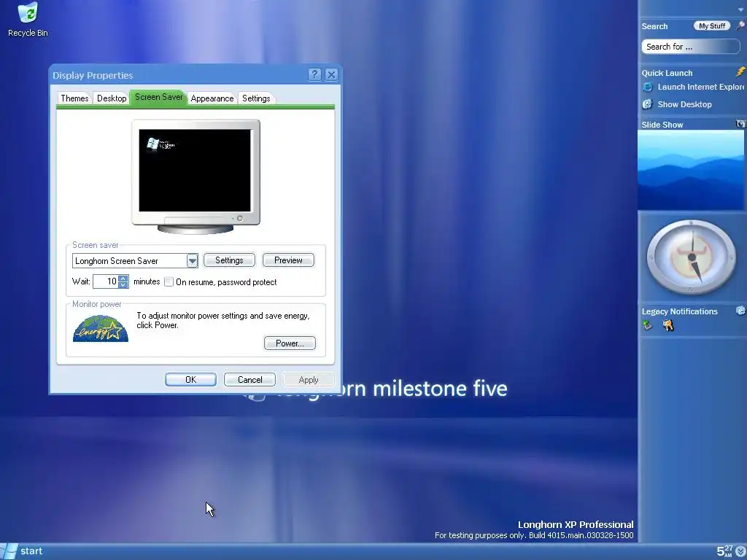Click the My Stuff search scope button

tap(712, 26)
